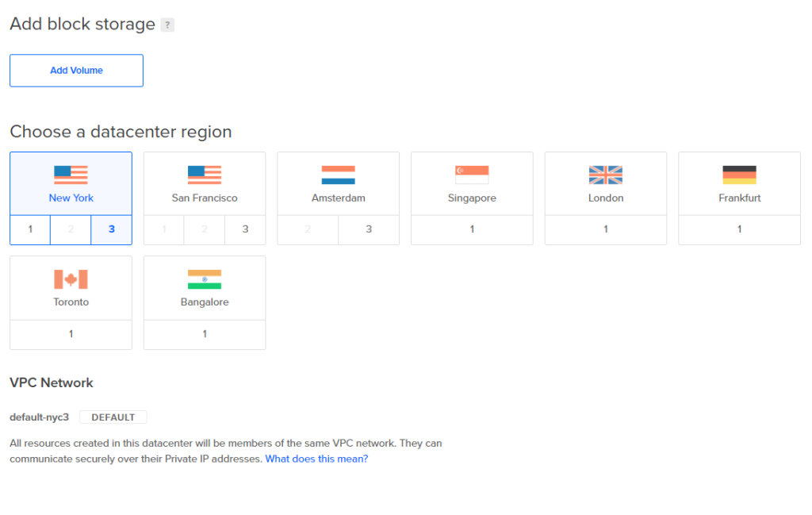The width and height of the screenshot is (812, 515).
Task: Select the Amsterdam Netherlands flag icon
Action: click(x=338, y=175)
